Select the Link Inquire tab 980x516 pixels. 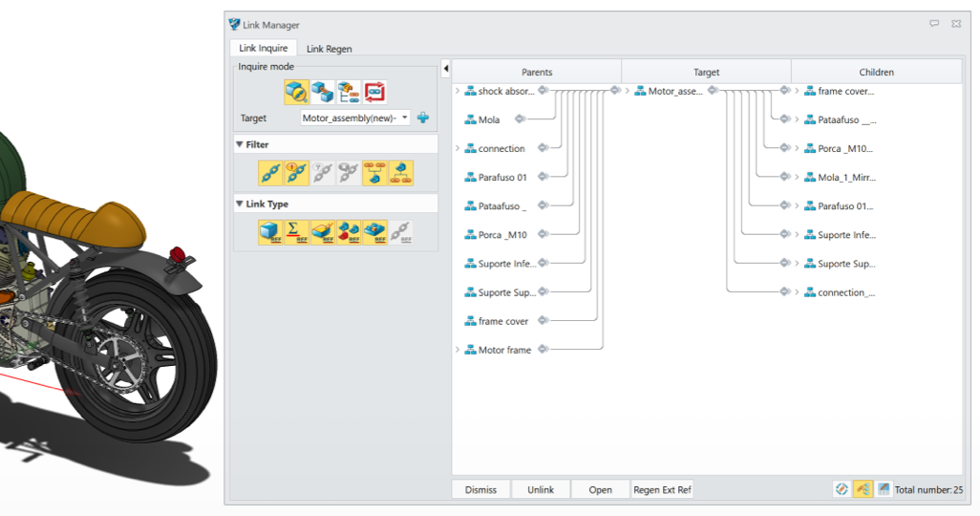(263, 49)
